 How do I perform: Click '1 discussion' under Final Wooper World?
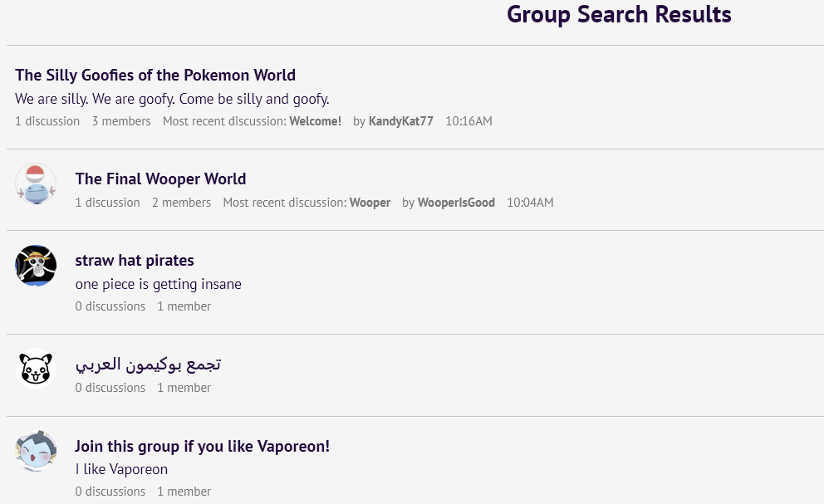click(108, 203)
